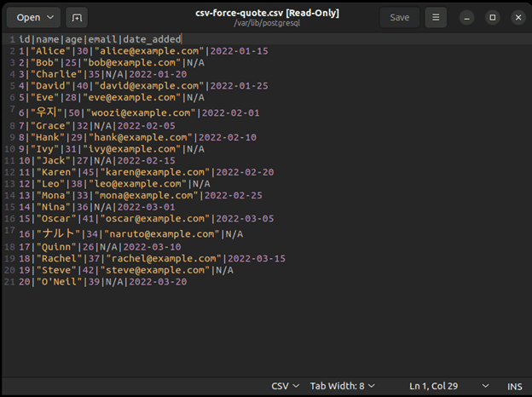Expand the CSV language selector
The width and height of the screenshot is (532, 397).
click(285, 386)
